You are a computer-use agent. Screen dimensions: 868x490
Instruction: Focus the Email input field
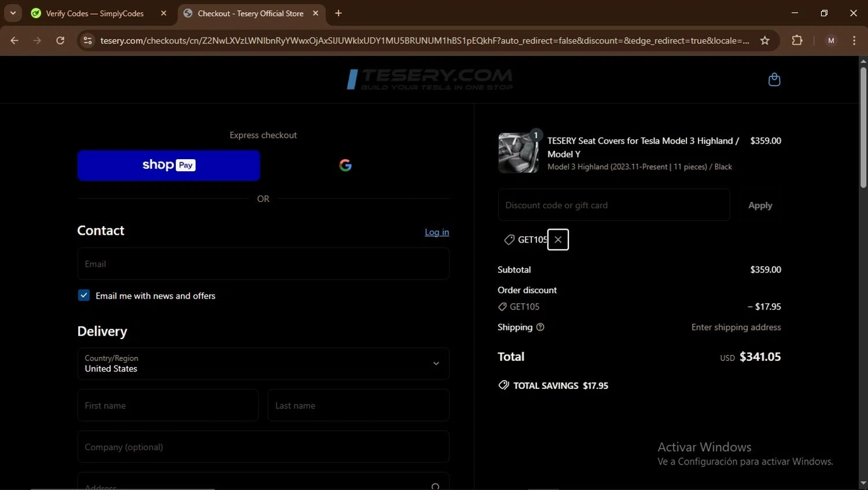pos(263,264)
